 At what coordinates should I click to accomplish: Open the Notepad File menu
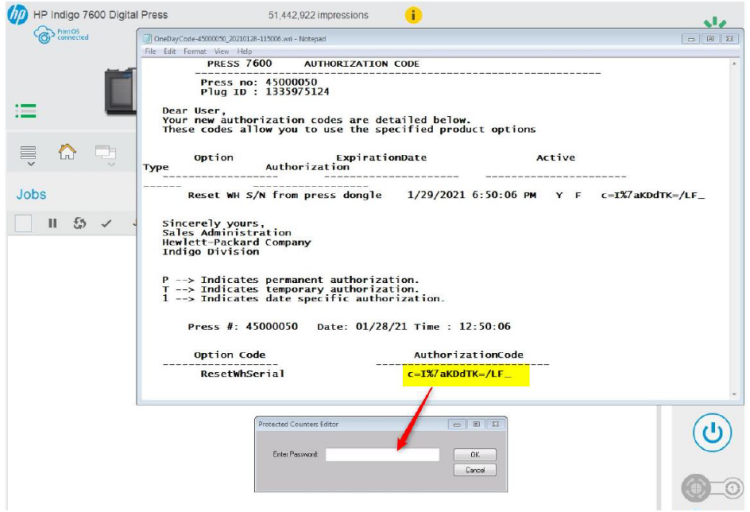150,51
